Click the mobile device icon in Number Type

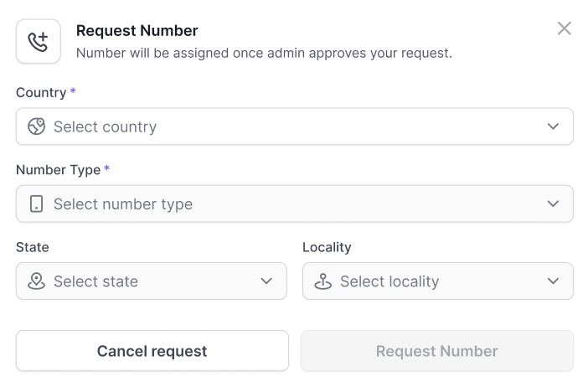tap(36, 204)
